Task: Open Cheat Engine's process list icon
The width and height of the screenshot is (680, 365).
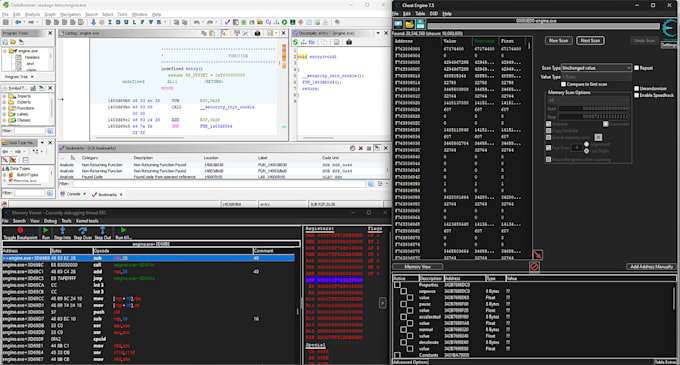Action: pos(398,25)
